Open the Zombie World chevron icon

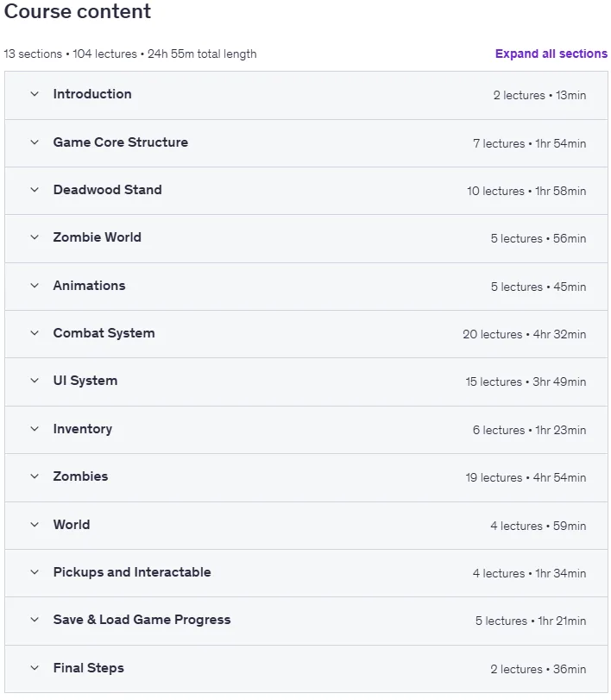(35, 237)
